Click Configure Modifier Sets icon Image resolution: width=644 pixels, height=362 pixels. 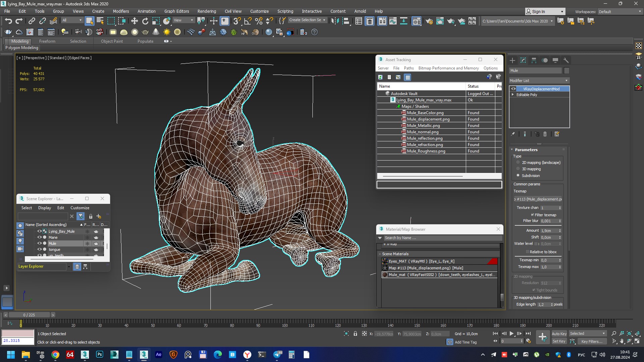click(x=557, y=134)
